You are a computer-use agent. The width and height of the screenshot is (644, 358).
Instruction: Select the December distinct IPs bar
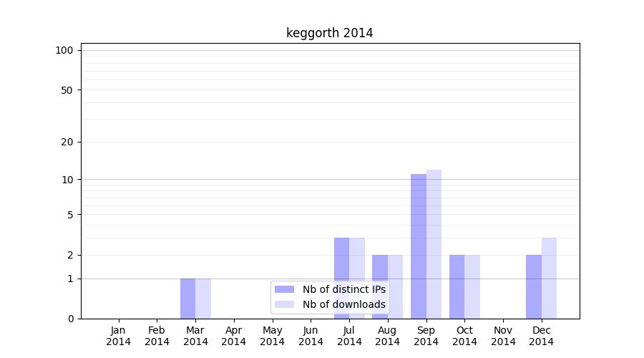(x=534, y=286)
